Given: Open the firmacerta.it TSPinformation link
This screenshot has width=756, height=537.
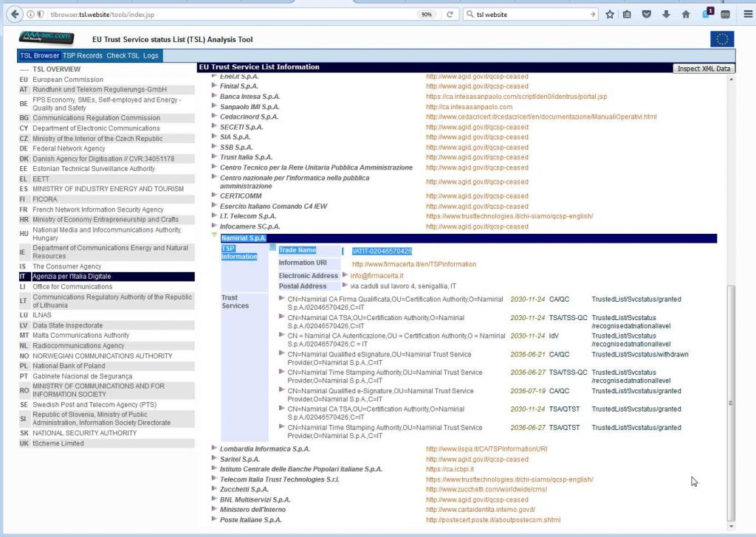Looking at the screenshot, I should click(413, 264).
